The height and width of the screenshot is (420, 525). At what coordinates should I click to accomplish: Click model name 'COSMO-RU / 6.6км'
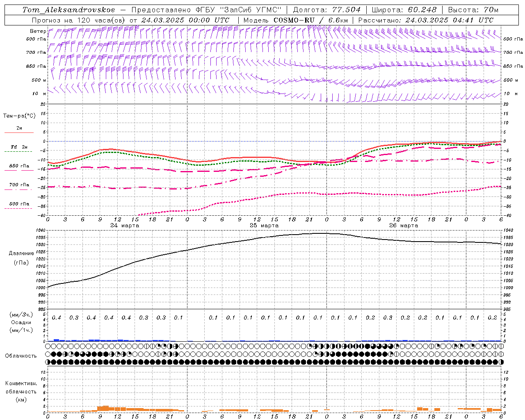[311, 20]
